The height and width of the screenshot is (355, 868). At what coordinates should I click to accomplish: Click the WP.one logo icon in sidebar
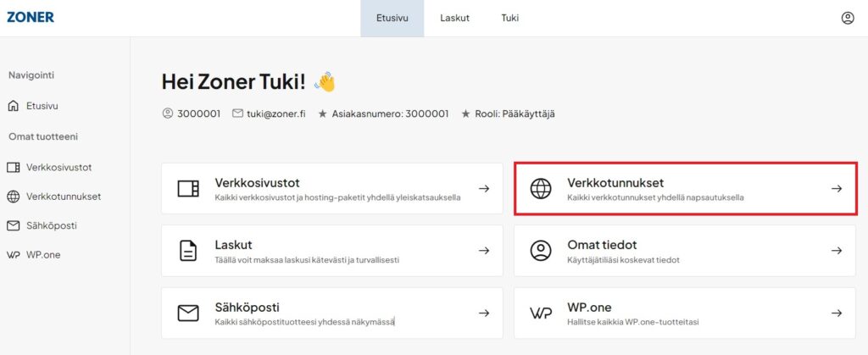[x=13, y=255]
